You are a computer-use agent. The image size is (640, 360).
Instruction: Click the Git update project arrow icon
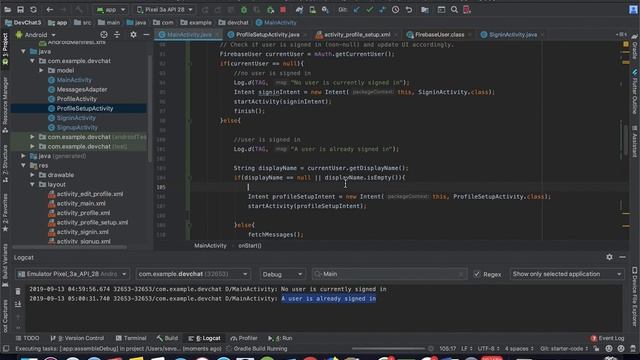point(356,9)
